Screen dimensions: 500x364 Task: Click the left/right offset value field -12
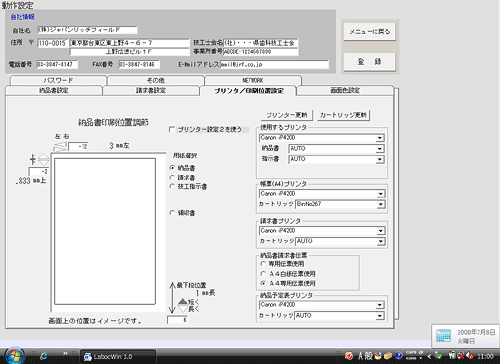(x=78, y=146)
